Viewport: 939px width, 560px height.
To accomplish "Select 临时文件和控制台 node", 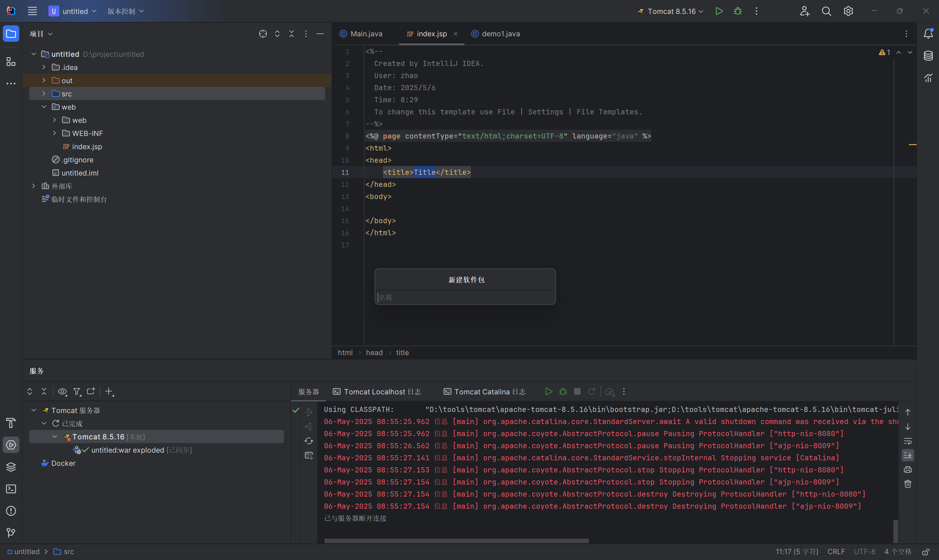I will pyautogui.click(x=74, y=199).
